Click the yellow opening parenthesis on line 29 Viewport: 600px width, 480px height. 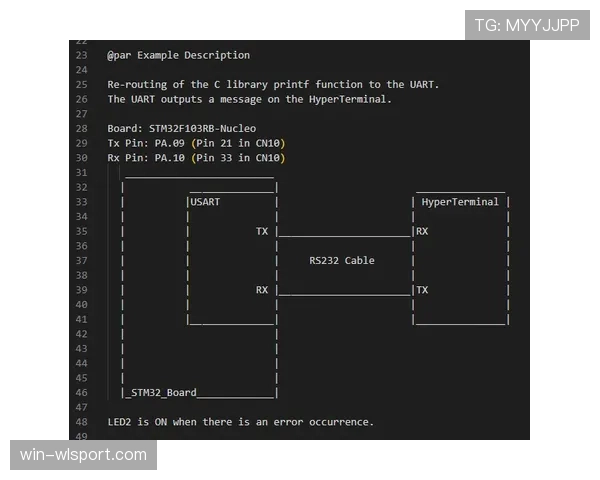point(193,144)
